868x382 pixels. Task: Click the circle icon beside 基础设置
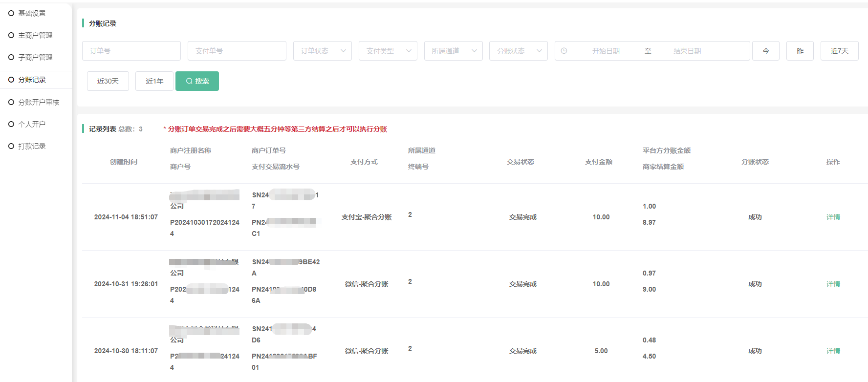(11, 13)
